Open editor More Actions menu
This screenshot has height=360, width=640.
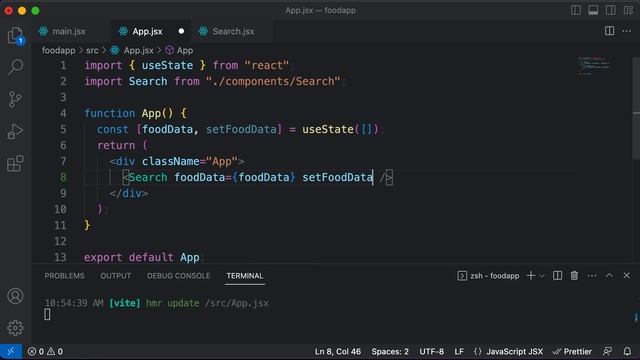(627, 31)
